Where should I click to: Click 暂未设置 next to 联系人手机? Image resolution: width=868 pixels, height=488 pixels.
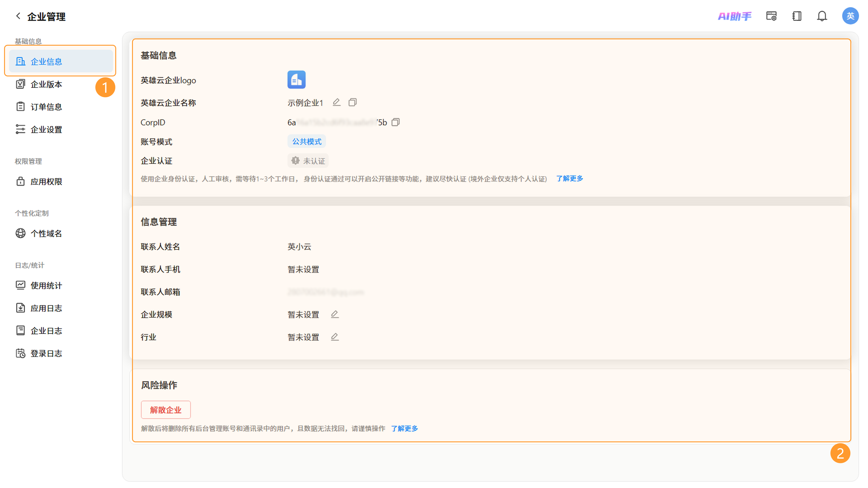(303, 269)
